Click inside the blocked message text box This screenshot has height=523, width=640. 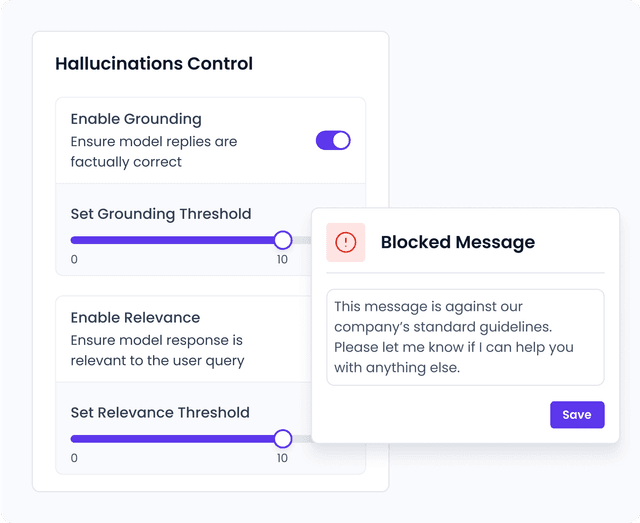465,337
